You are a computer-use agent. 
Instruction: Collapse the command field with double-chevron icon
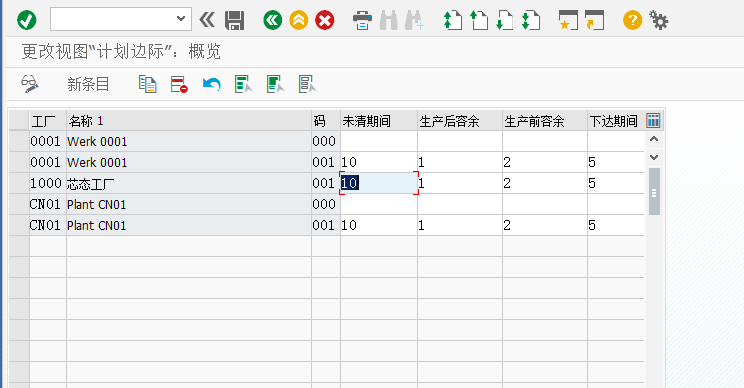(207, 20)
